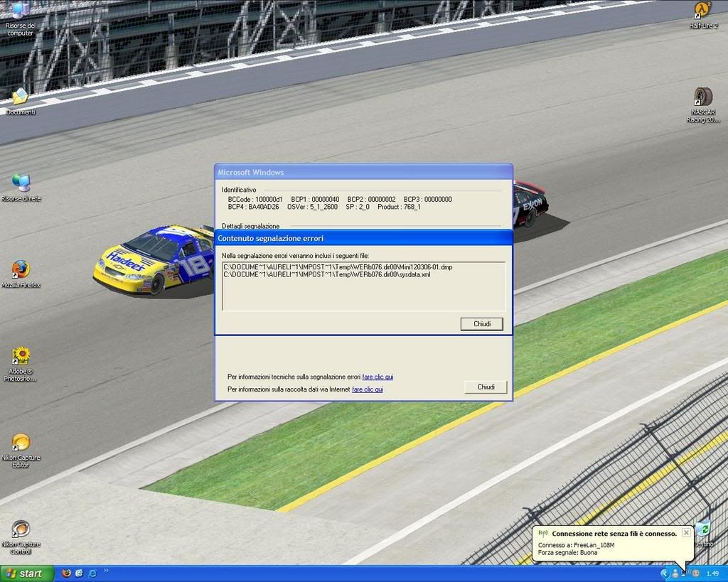This screenshot has height=582, width=728.
Task: Open Risorse del computer desktop icon
Action: point(20,12)
